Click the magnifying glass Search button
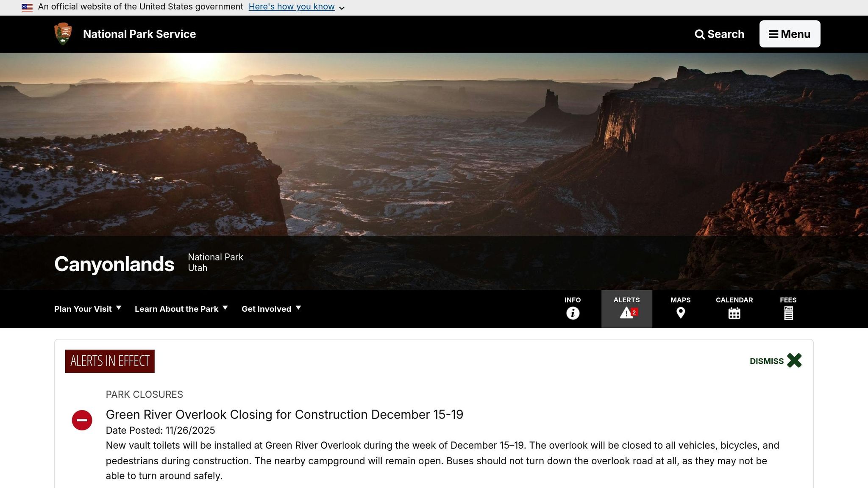The height and width of the screenshot is (488, 868). pos(719,34)
